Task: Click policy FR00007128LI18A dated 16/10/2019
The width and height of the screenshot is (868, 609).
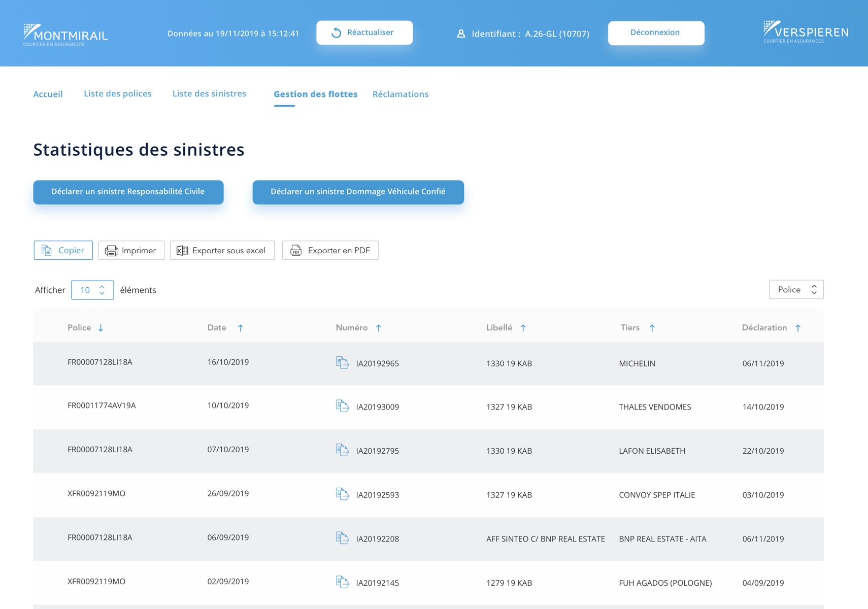Action: pos(100,362)
